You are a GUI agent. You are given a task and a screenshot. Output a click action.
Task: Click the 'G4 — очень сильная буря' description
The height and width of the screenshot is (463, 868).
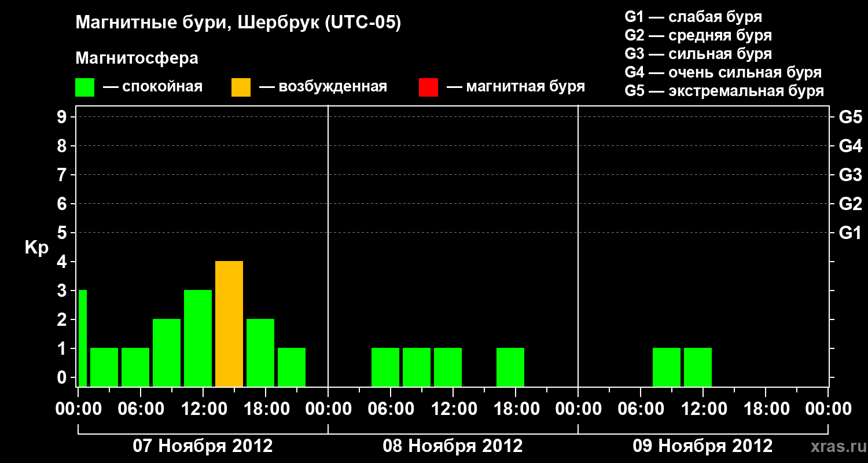pos(723,72)
